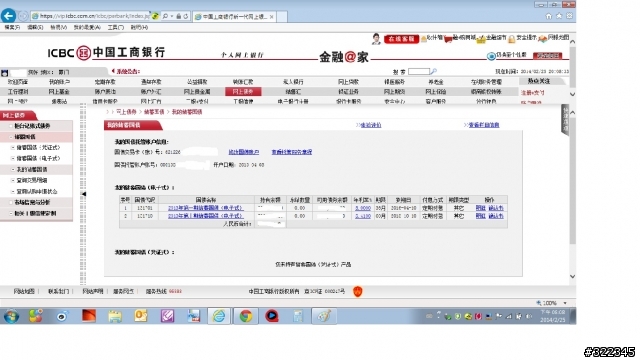
Task: Click the shopping cart icon in top links
Action: 448,39
